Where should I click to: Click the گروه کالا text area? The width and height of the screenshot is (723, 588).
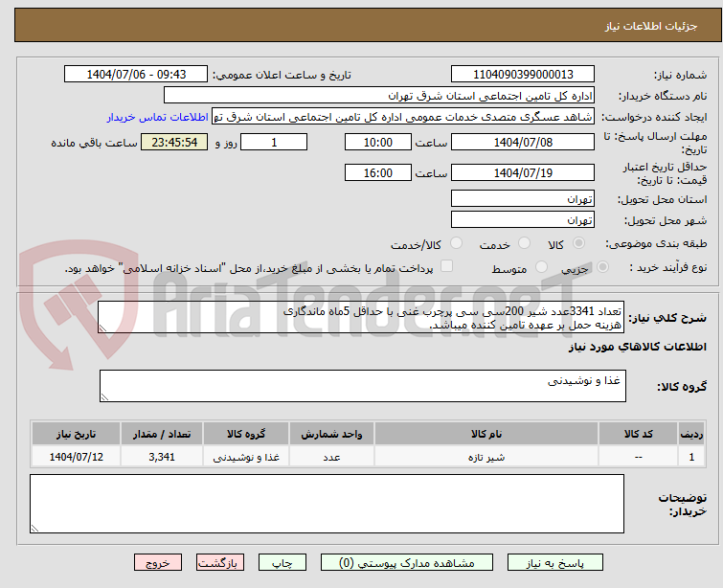(362, 386)
